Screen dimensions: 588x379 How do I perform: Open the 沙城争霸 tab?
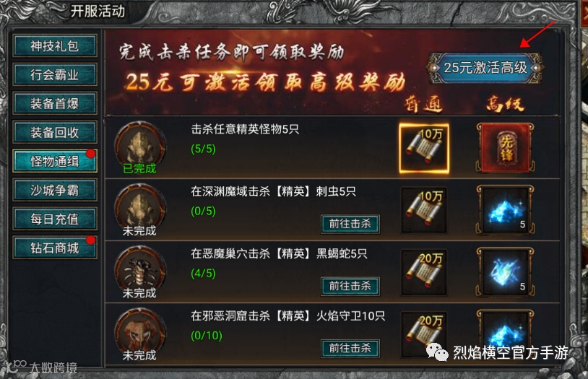55,190
